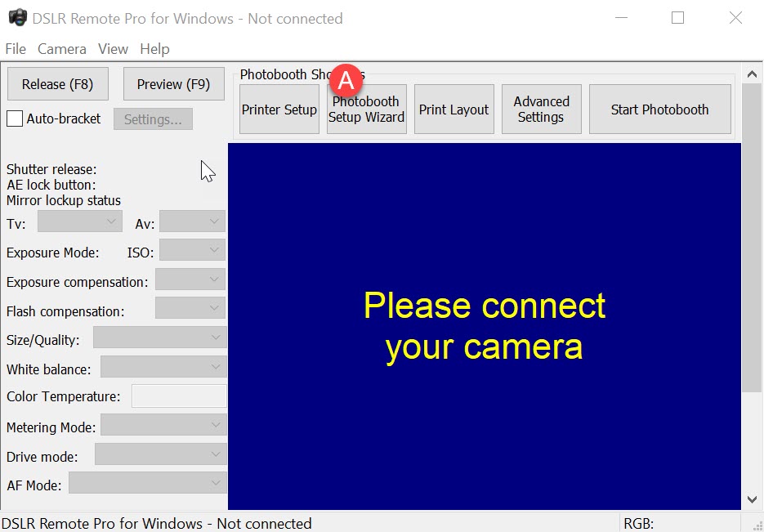Click Start Photobooth
Viewport: 764px width, 532px height.
click(659, 110)
